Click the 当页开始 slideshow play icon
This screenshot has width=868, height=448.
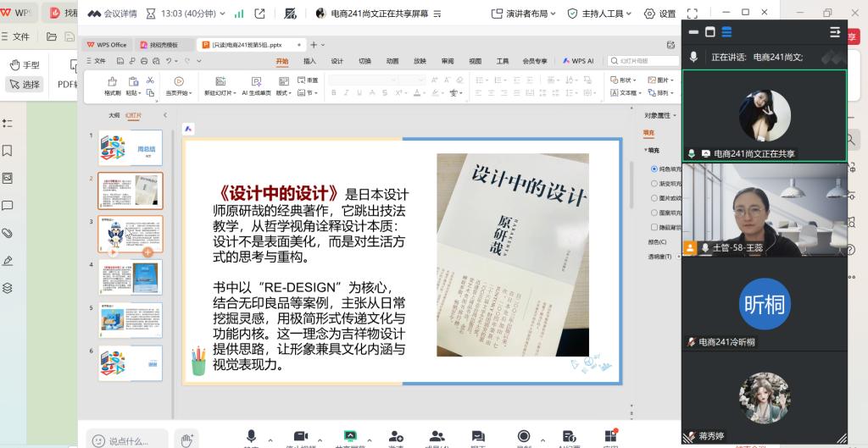[178, 80]
